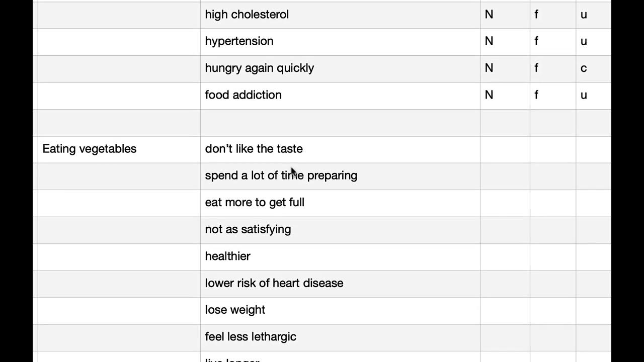Click the 'lose weight' cell
644x362 pixels.
coord(235,310)
